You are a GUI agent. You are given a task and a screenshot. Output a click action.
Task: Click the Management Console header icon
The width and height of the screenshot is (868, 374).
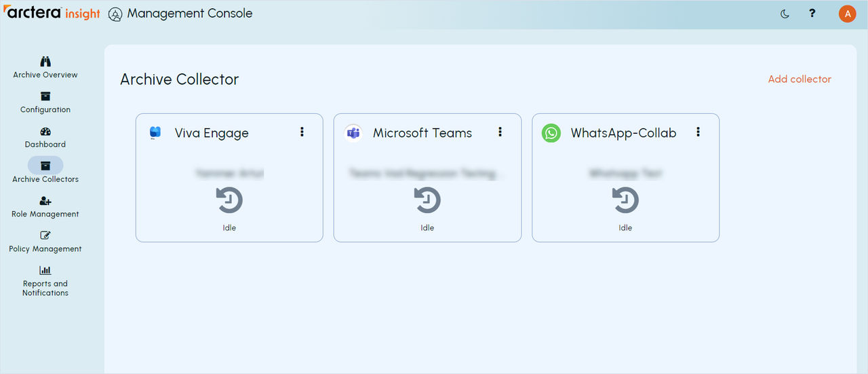point(115,14)
